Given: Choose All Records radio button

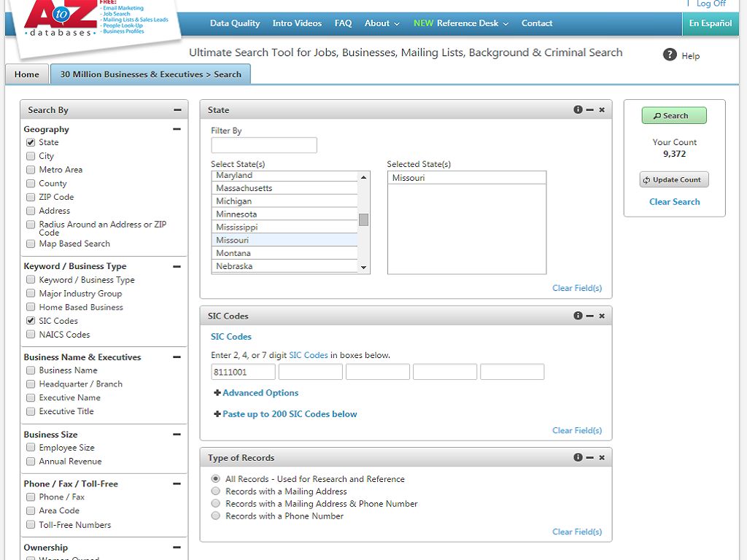Looking at the screenshot, I should [216, 478].
